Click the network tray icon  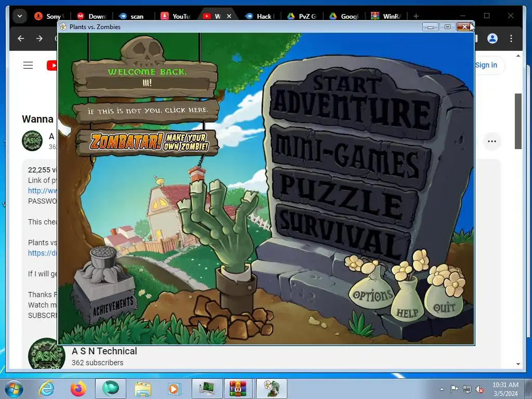[x=467, y=389]
